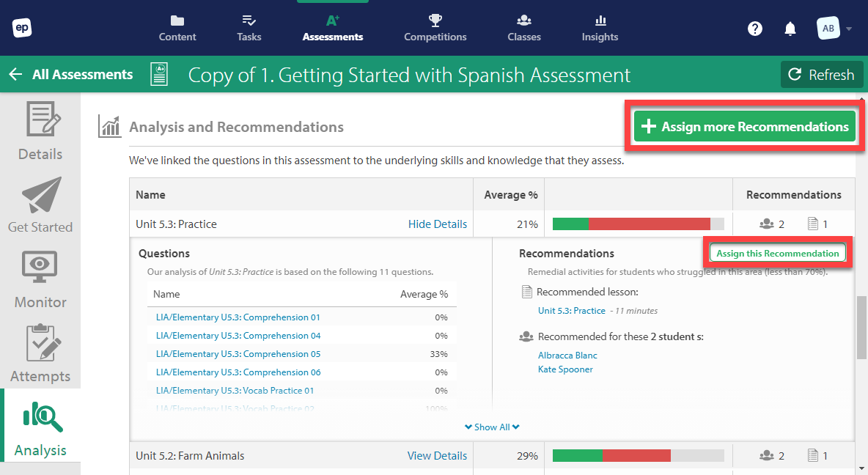Collapse Unit 5.3 with Hide Details
868x475 pixels.
pyautogui.click(x=438, y=224)
